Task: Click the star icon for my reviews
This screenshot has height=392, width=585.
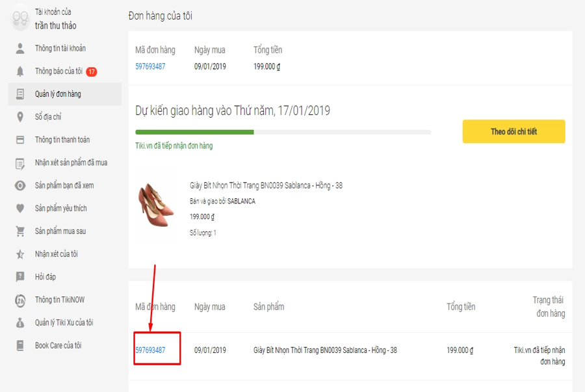Action: point(20,254)
